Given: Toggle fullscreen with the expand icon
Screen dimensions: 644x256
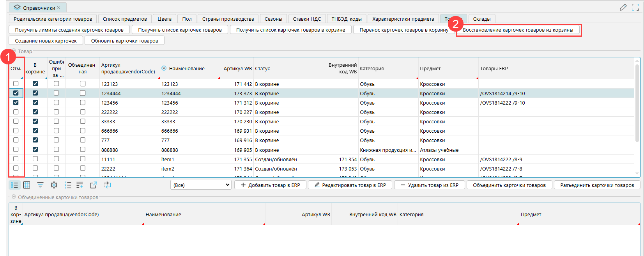Looking at the screenshot, I should coord(635,7).
